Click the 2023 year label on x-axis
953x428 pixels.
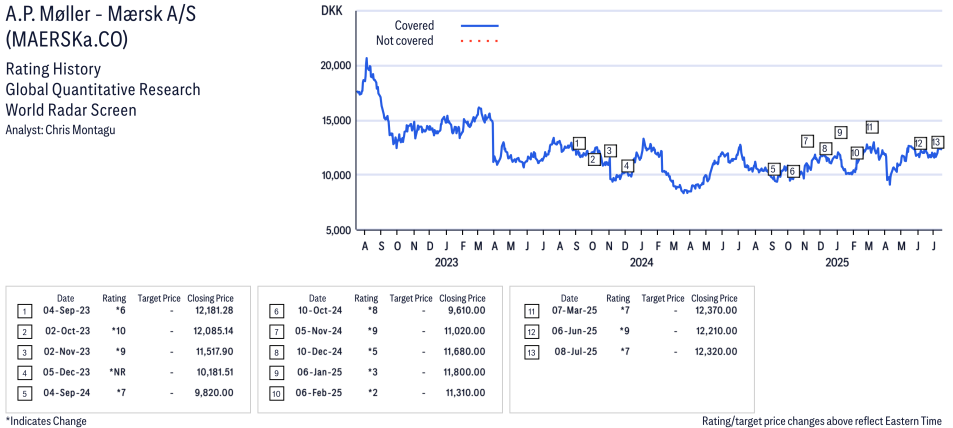[446, 263]
